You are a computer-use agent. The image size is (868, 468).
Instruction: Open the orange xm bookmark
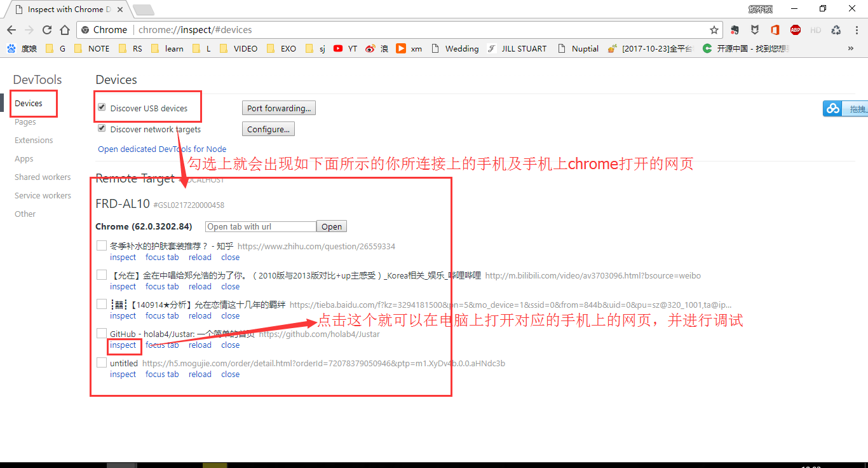[x=409, y=48]
